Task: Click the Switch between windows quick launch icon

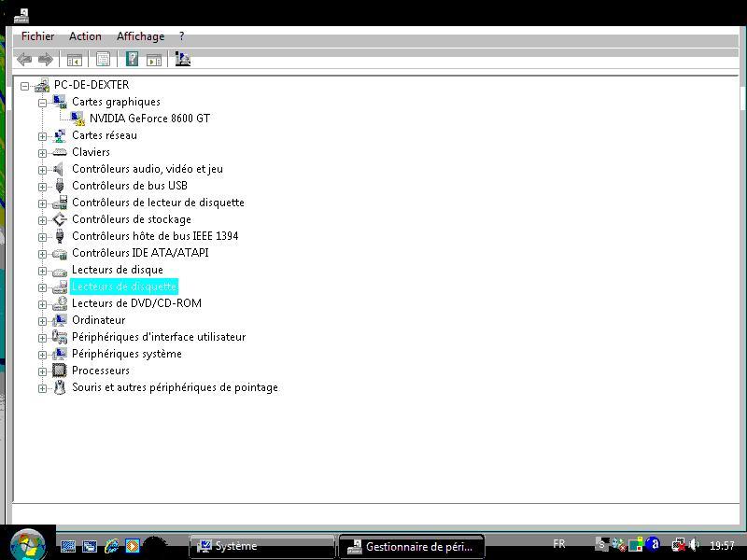Action: pos(90,546)
